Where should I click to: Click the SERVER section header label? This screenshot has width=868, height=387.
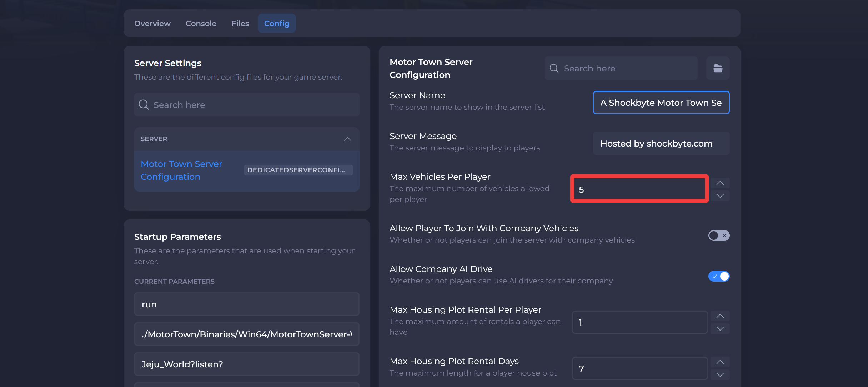tap(154, 139)
